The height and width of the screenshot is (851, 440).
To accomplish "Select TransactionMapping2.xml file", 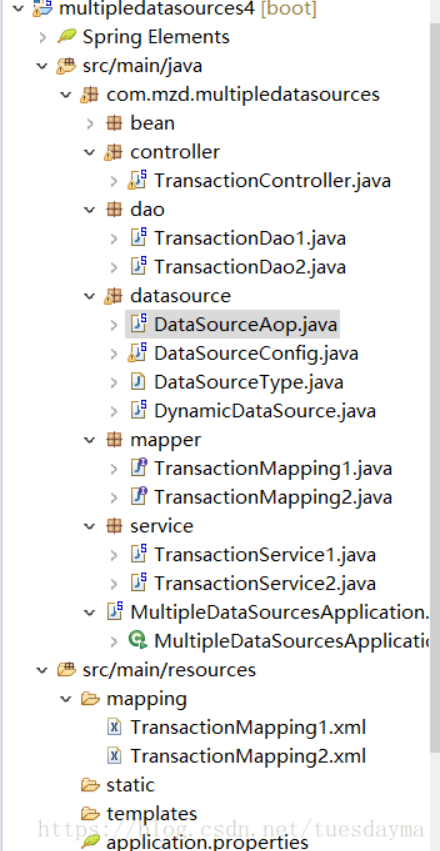I will pyautogui.click(x=248, y=756).
